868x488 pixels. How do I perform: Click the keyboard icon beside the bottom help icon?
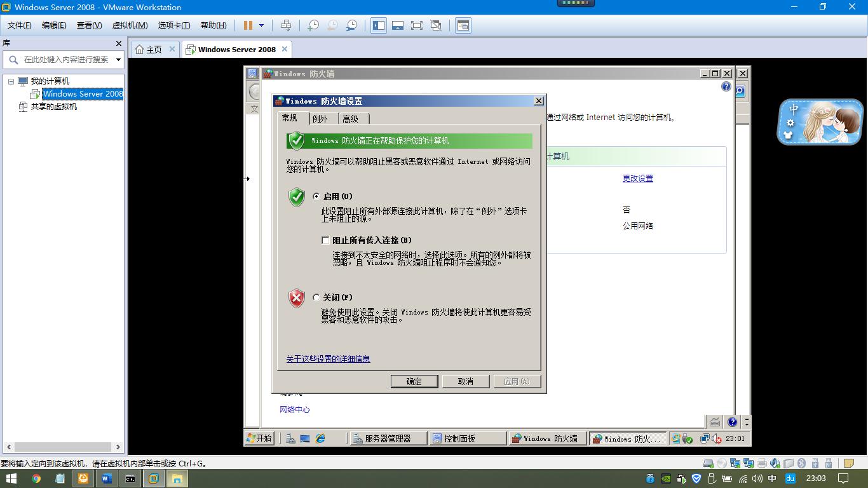coord(715,422)
